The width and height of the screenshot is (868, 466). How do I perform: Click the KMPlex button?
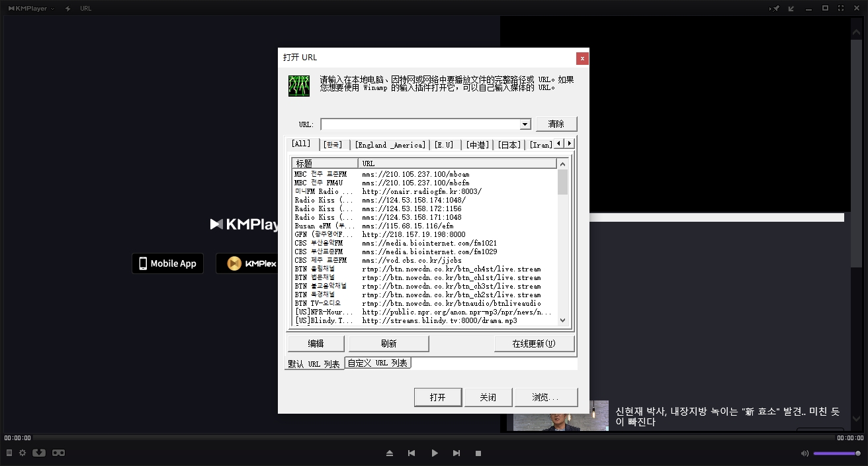(x=247, y=263)
